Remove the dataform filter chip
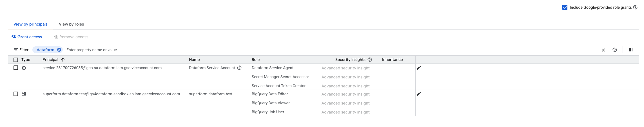 [x=59, y=50]
